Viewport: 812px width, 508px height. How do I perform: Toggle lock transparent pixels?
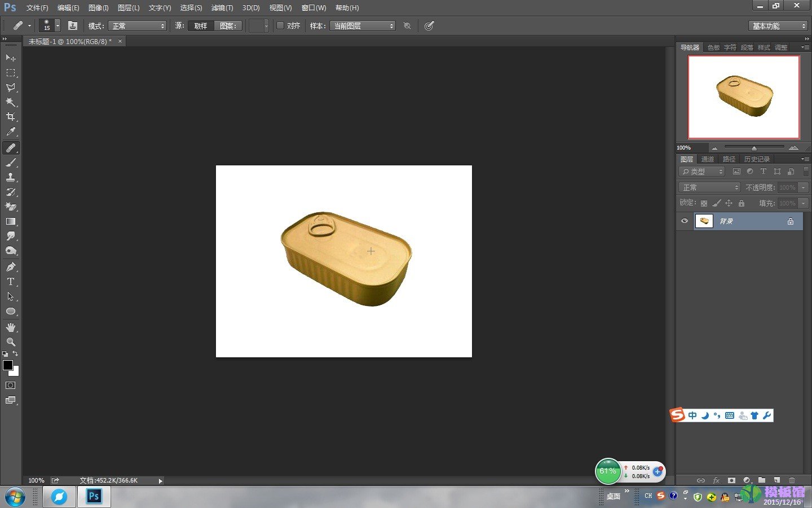(704, 203)
